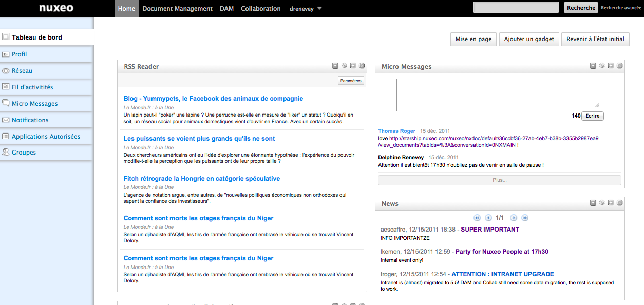Close the Micro Messages gadget
The height and width of the screenshot is (305, 644).
(619, 66)
